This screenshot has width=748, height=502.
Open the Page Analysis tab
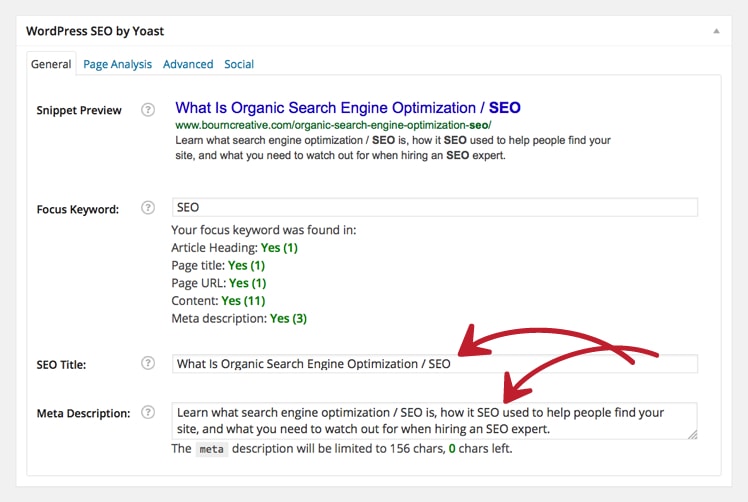click(117, 64)
